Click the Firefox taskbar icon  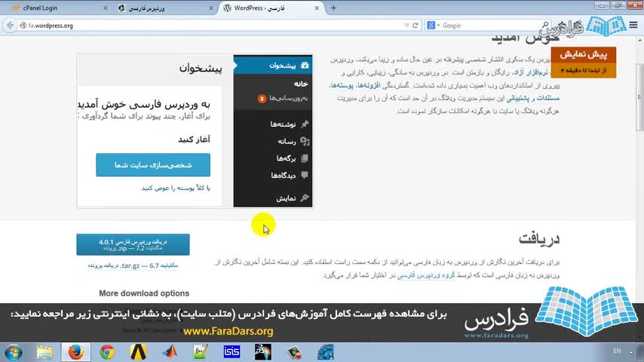(76, 352)
